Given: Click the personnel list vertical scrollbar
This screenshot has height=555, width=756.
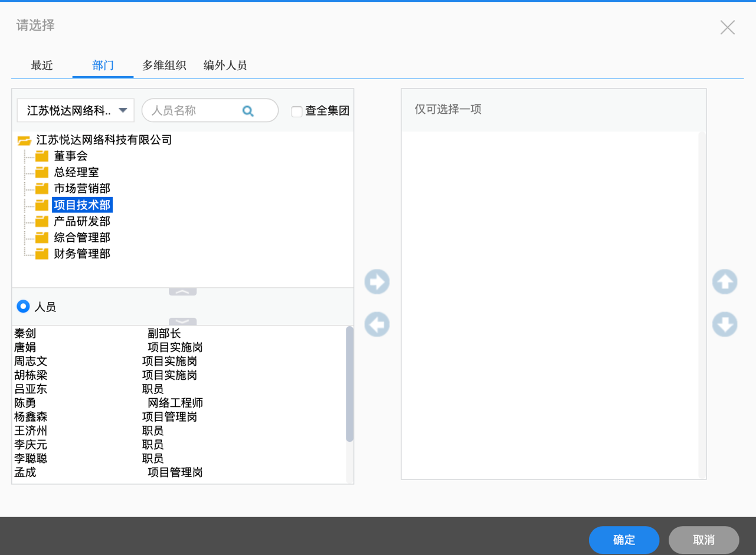Looking at the screenshot, I should coord(349,384).
